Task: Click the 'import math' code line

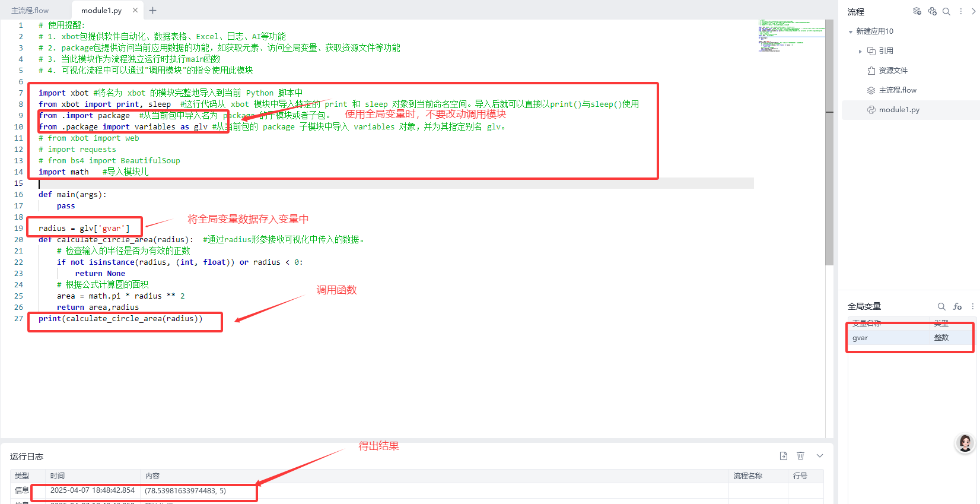Action: tap(63, 172)
